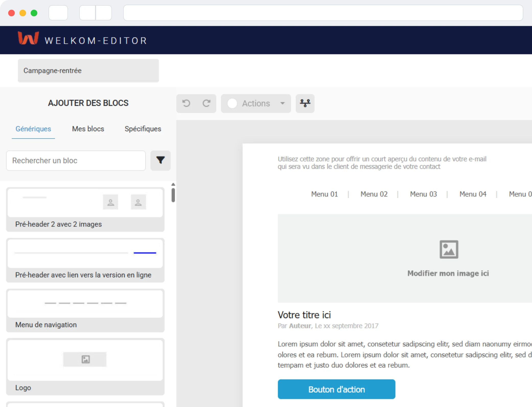Click the preheader preview text paragraph
The image size is (532, 407).
(382, 163)
